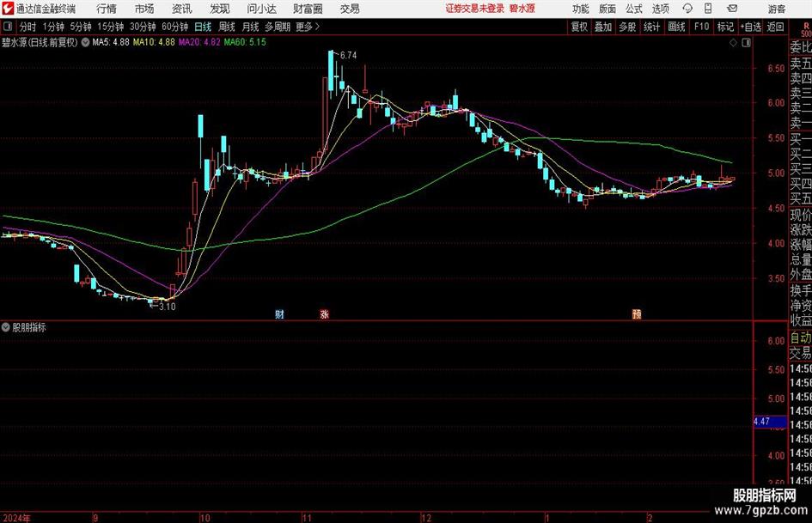Click the +自选 add-to-watchlist button
This screenshot has width=812, height=523.
click(x=751, y=27)
